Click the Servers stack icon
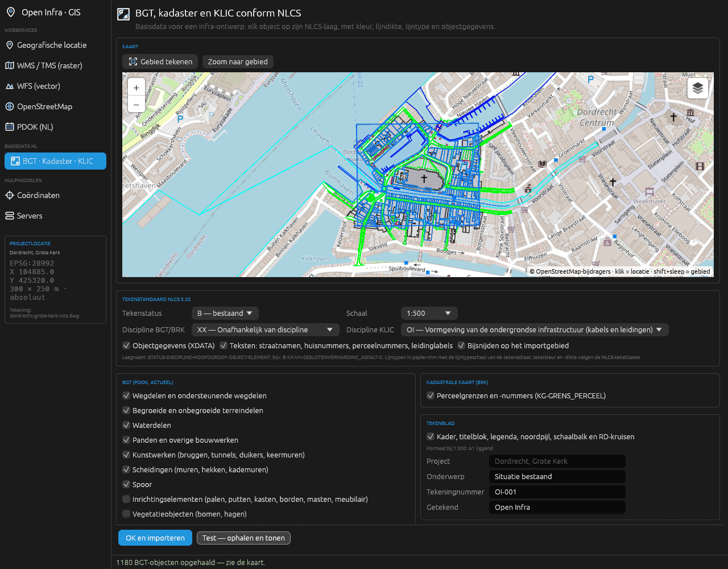The image size is (728, 569). pos(10,216)
